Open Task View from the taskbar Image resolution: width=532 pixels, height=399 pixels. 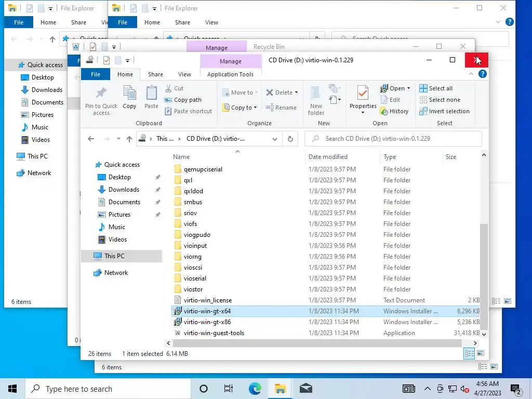click(x=229, y=389)
